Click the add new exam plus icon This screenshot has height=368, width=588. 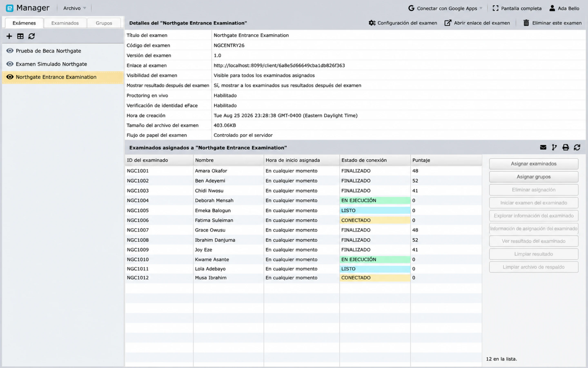click(9, 36)
